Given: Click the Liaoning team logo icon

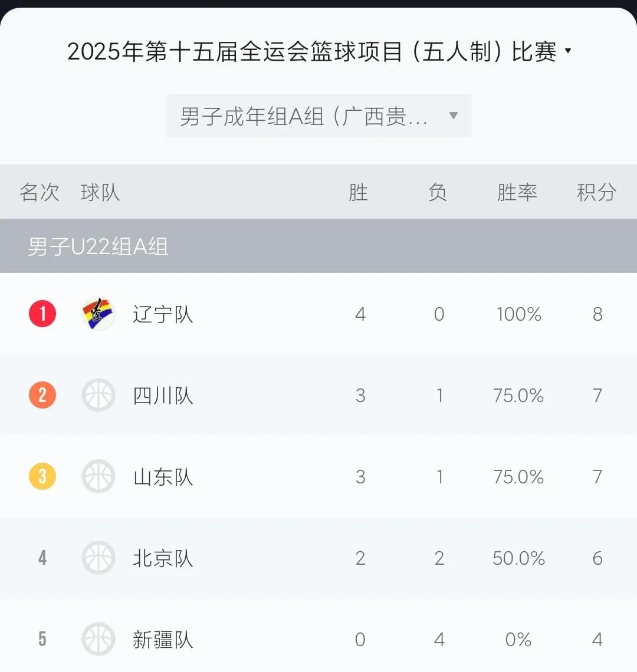Looking at the screenshot, I should click(x=98, y=314).
